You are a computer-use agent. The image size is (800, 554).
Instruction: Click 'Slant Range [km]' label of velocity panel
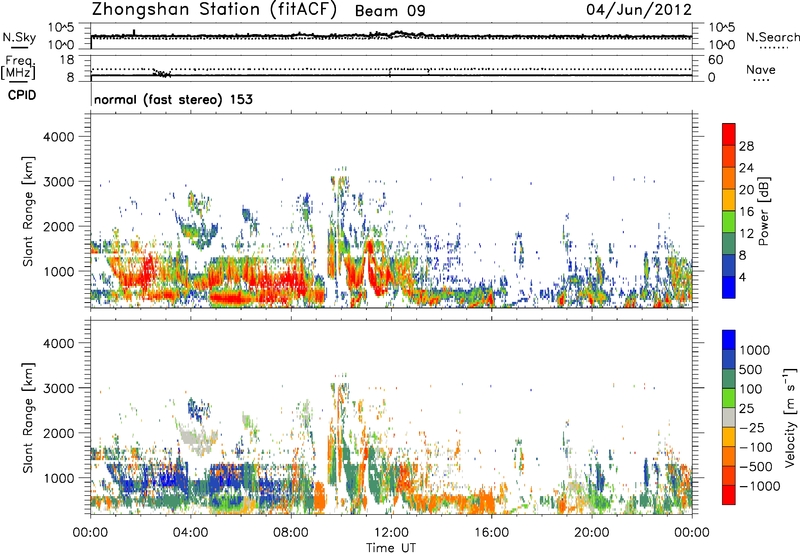28,417
